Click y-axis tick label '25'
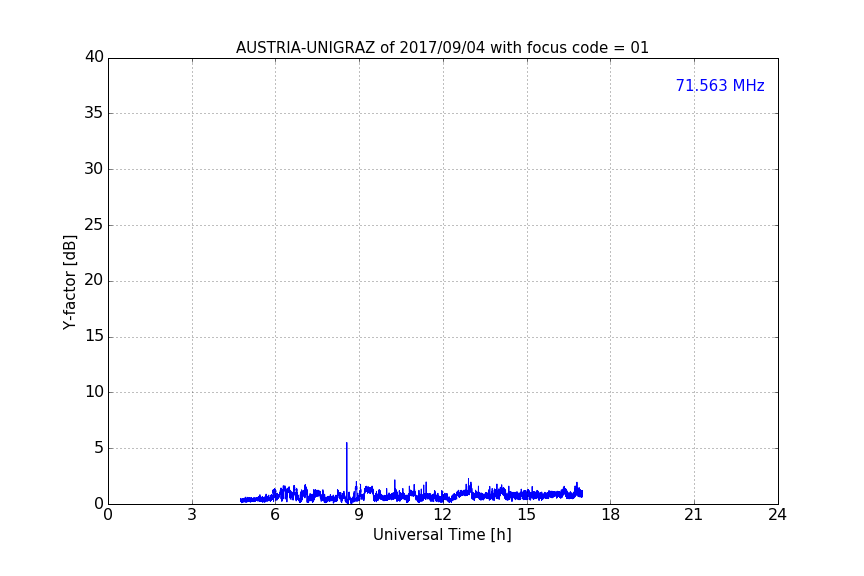The width and height of the screenshot is (864, 576). tap(94, 224)
